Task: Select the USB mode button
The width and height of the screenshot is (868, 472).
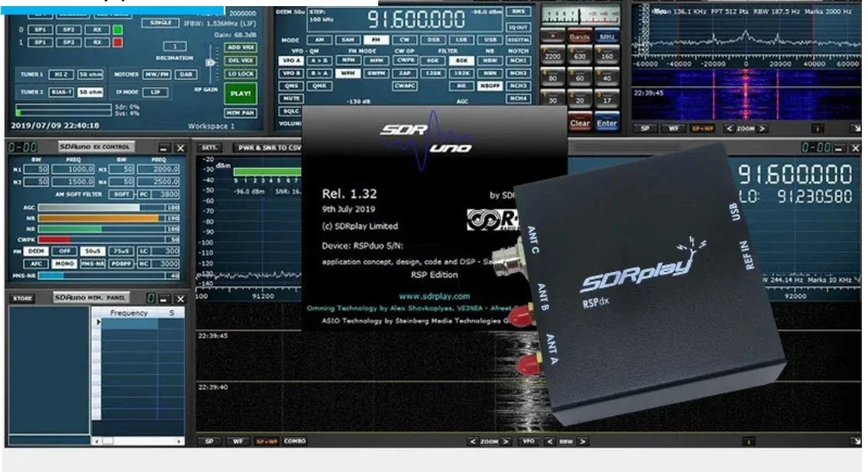Action: (490, 40)
